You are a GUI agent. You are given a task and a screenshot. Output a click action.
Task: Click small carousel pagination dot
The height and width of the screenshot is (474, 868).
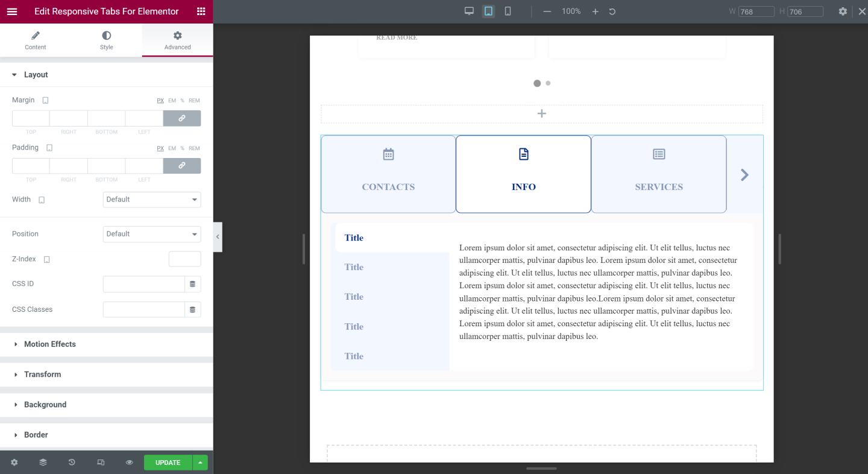point(548,83)
